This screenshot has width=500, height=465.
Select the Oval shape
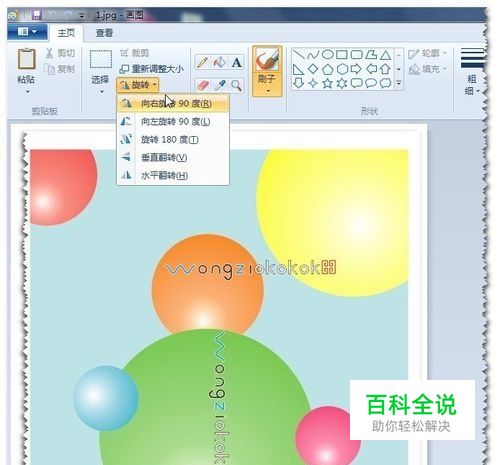328,54
